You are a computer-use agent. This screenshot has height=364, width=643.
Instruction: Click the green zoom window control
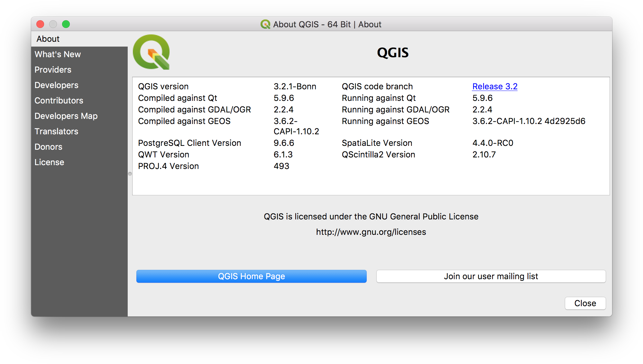[x=66, y=24]
